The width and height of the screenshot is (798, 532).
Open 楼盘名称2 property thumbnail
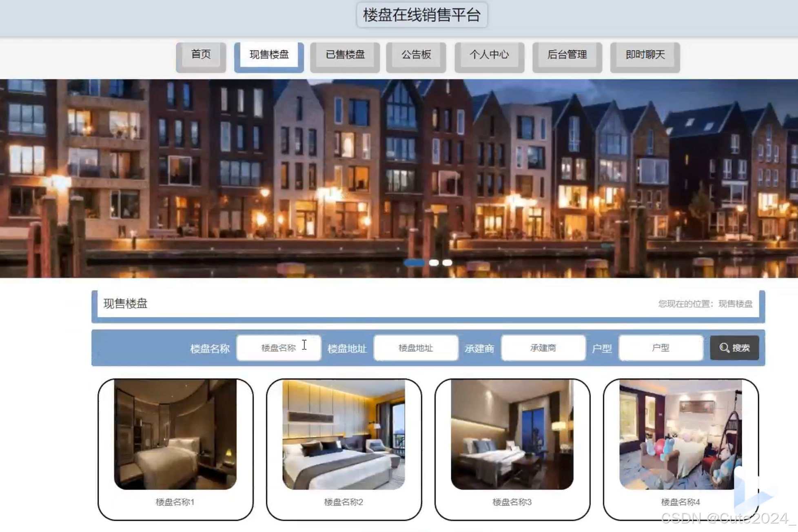click(x=344, y=435)
